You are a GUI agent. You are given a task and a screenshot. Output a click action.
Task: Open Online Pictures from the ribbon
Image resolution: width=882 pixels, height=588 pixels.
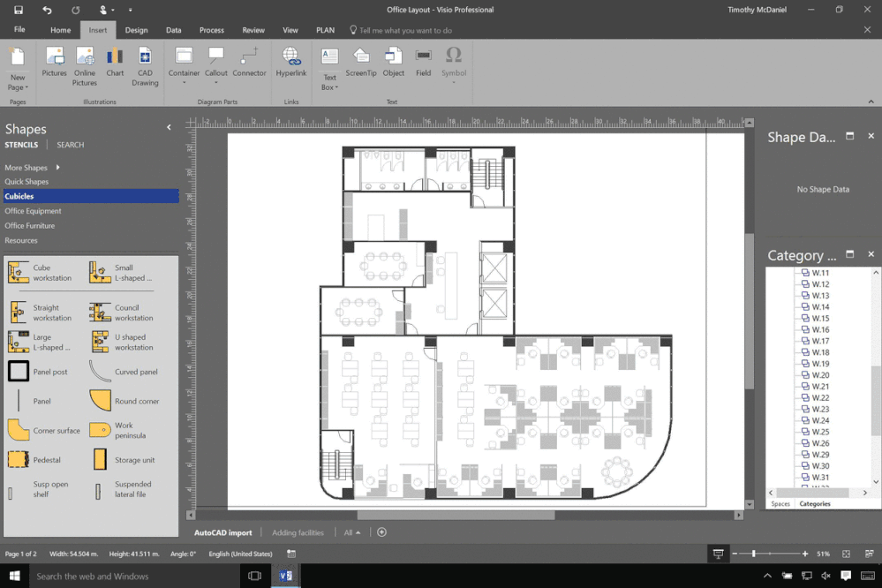coord(84,64)
